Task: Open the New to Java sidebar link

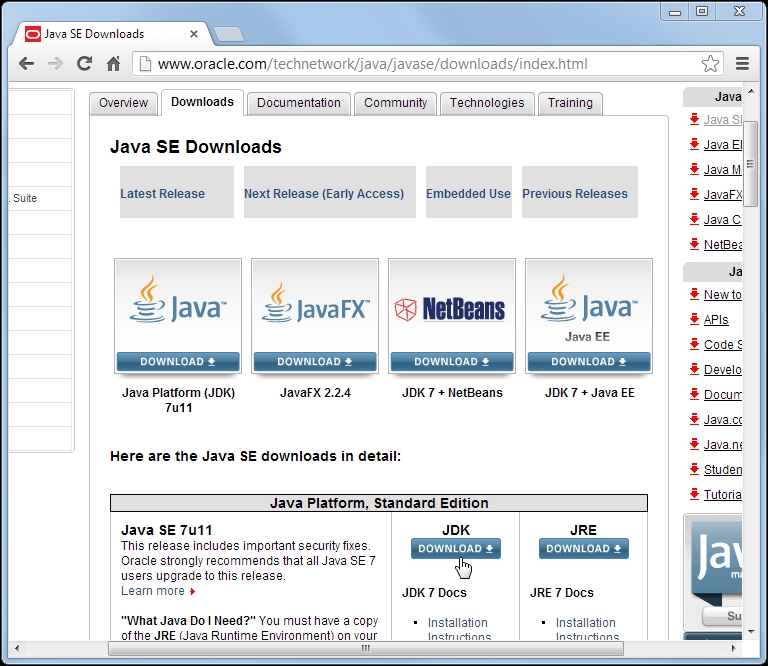Action: (722, 294)
